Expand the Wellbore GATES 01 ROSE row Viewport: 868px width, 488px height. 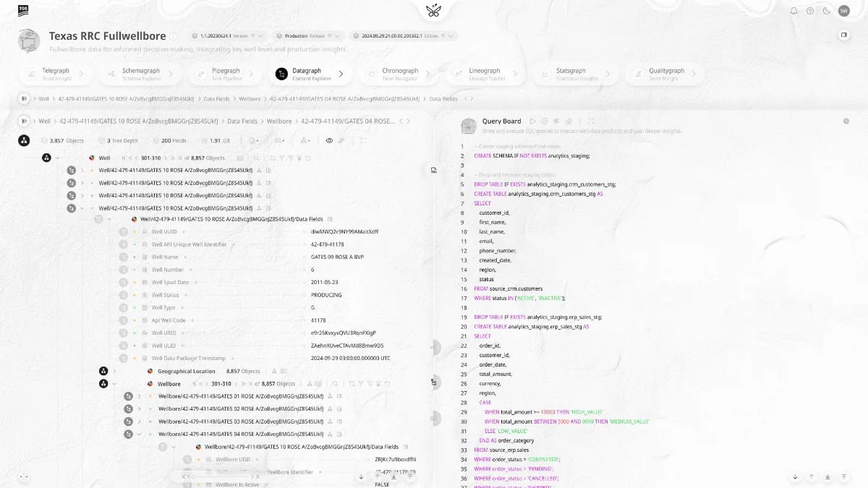[139, 396]
